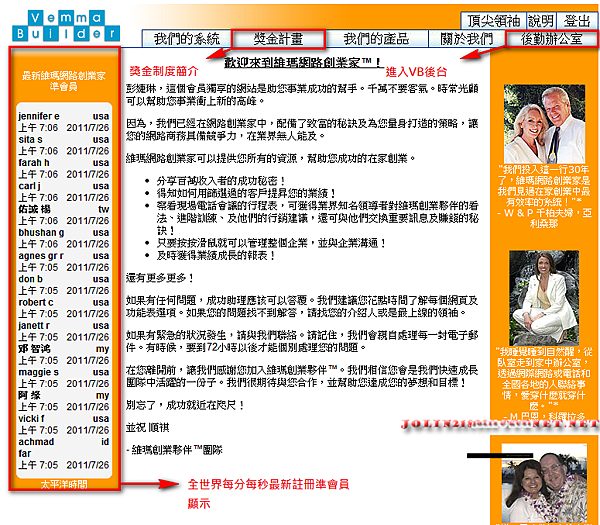Click the Vemma Builder logo
The height and width of the screenshot is (525, 600).
point(66,26)
